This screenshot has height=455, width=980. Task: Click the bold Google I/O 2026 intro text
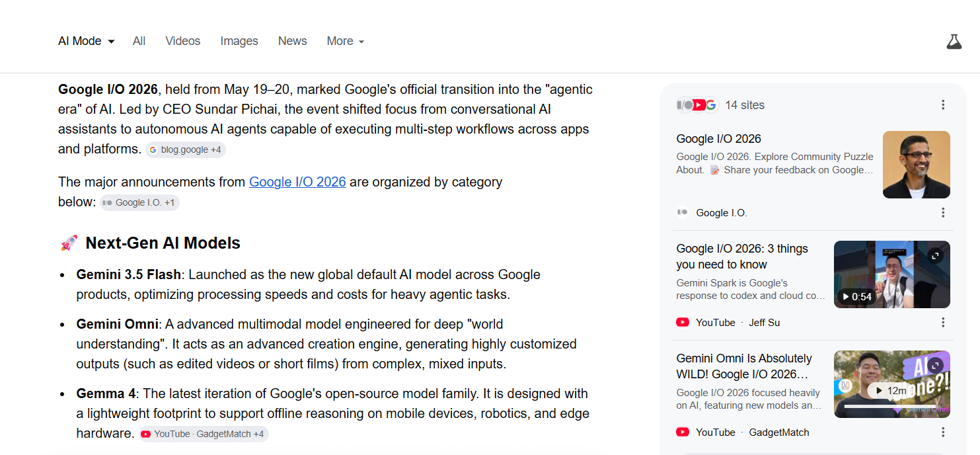pyautogui.click(x=108, y=89)
